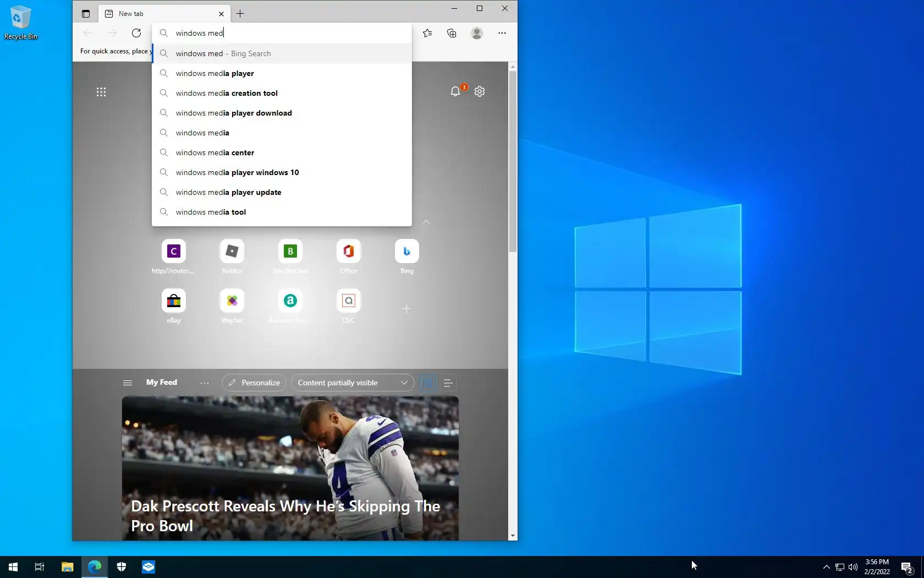Open the Dak Prescott Pro Bowl article
The height and width of the screenshot is (578, 924).
[290, 468]
